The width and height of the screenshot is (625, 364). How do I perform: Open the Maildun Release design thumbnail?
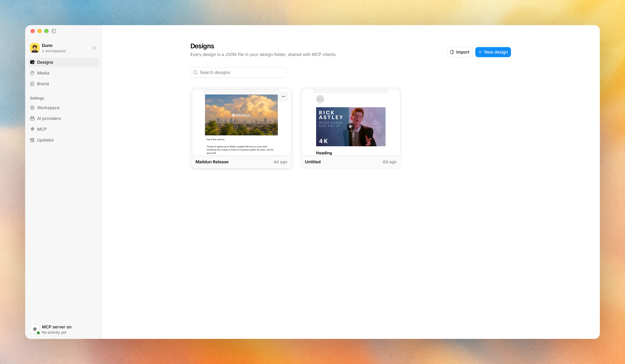click(x=241, y=122)
